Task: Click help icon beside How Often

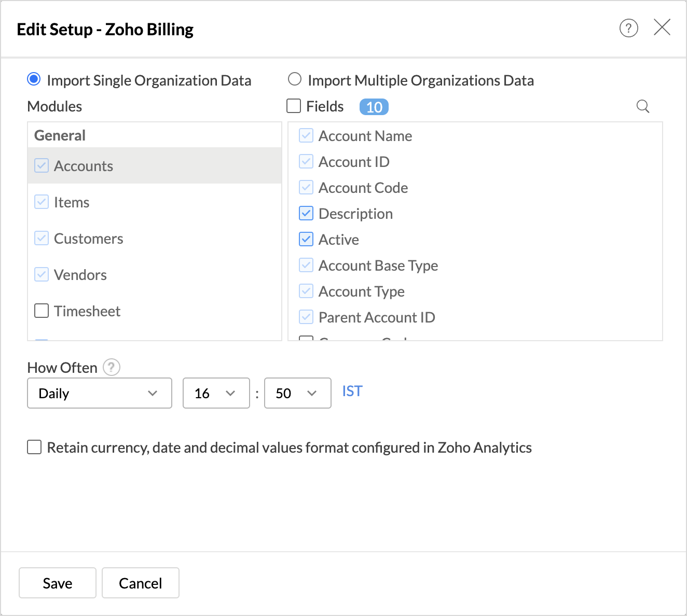Action: (111, 367)
